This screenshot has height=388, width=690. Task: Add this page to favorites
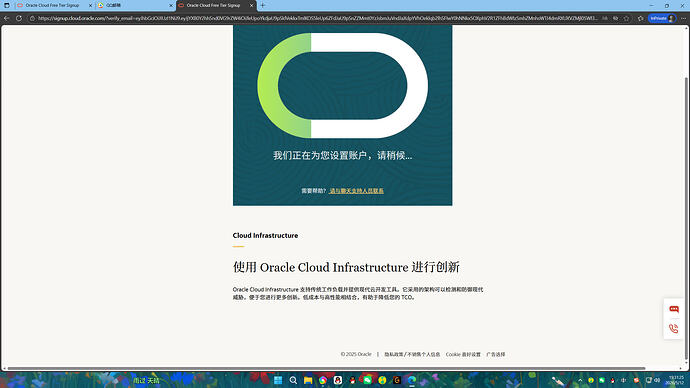click(x=626, y=18)
